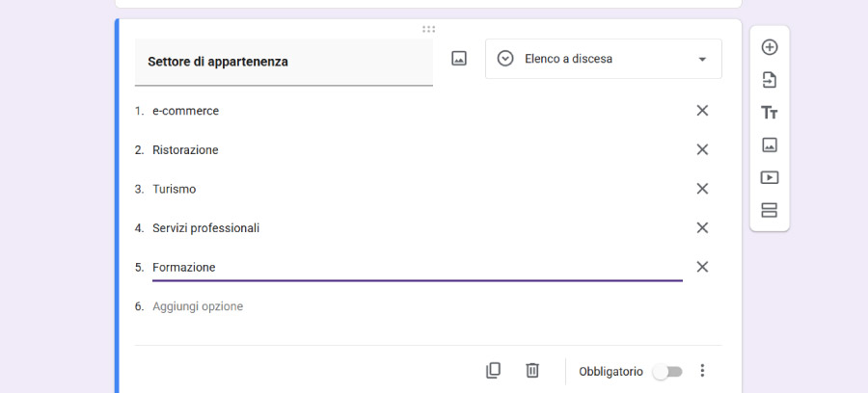
Task: Remove the e-commerce option
Action: [x=702, y=111]
